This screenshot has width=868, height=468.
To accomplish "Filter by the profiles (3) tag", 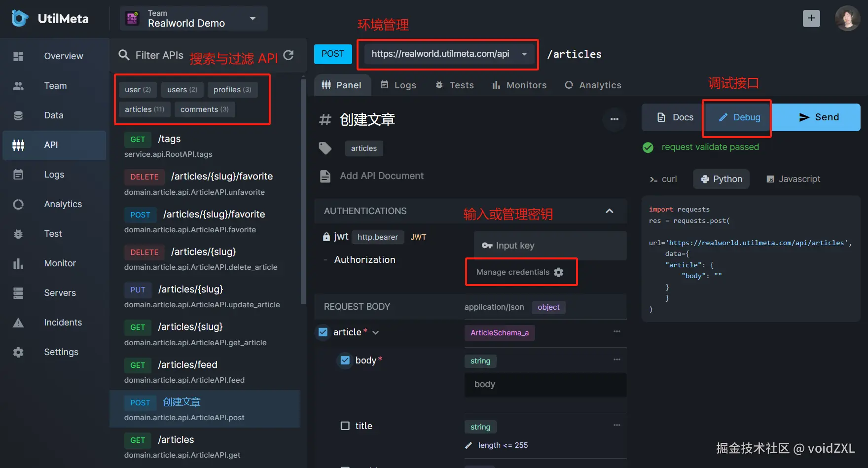I will point(232,90).
